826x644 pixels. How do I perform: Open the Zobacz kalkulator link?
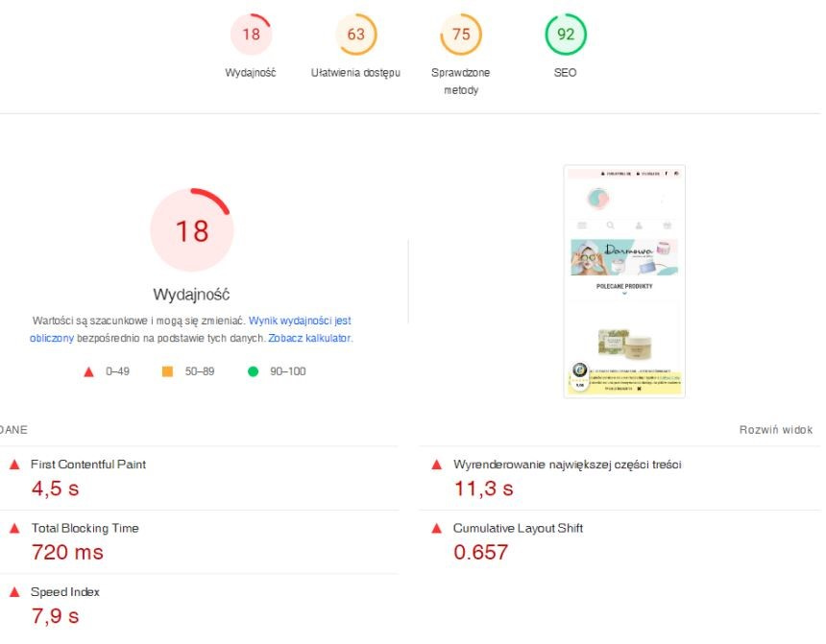(x=309, y=339)
